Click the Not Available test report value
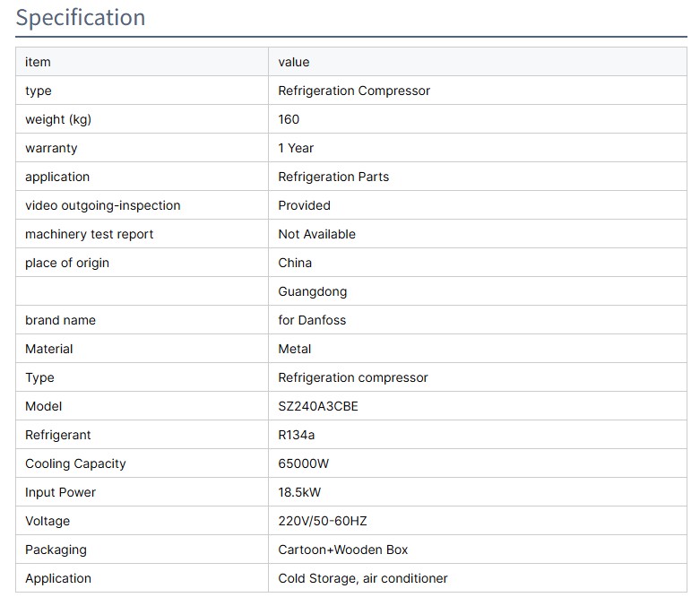Screen dimensions: 700x606 click(316, 234)
